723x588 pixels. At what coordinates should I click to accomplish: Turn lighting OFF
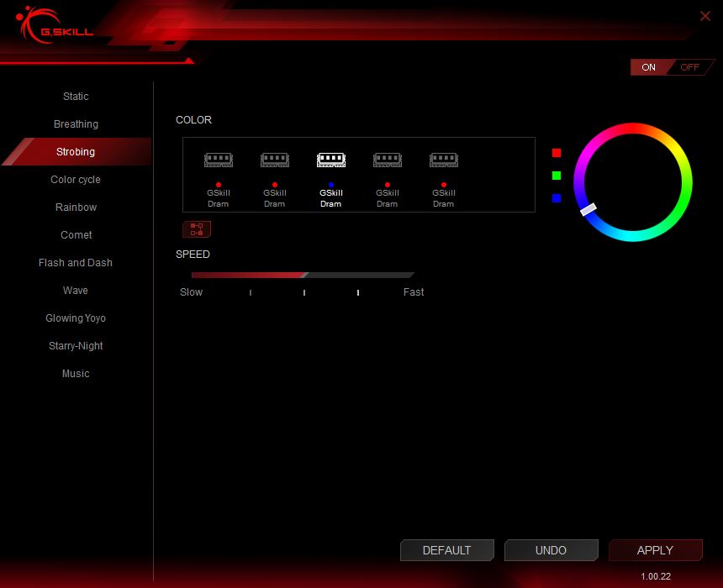click(690, 67)
